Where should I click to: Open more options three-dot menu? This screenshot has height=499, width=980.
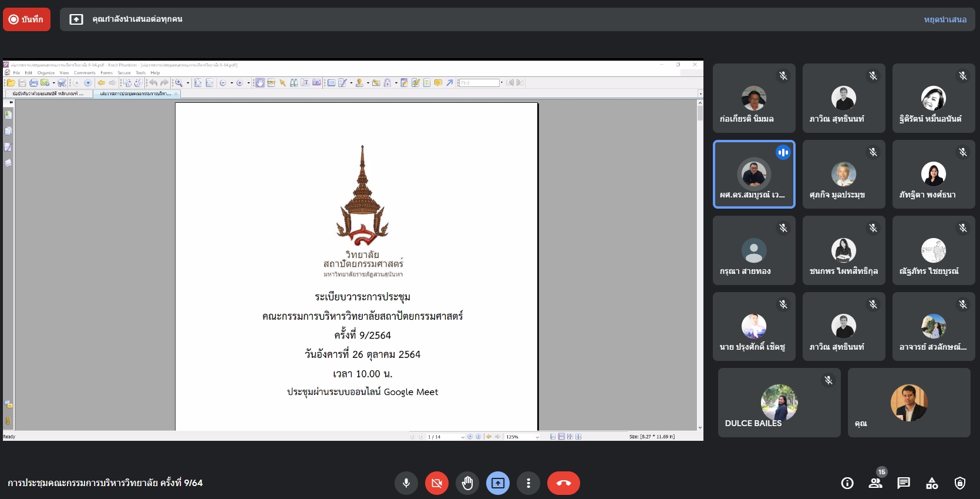[528, 483]
